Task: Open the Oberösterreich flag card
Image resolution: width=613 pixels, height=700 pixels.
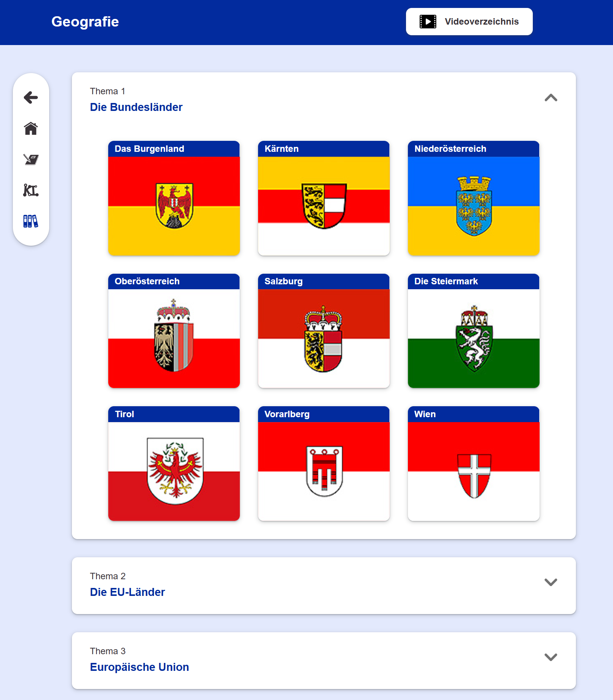Action: point(174,331)
